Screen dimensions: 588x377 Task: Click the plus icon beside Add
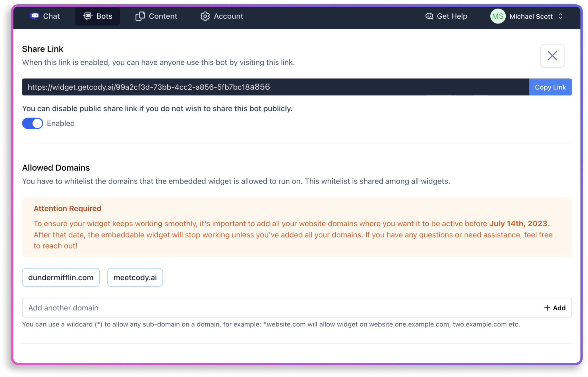coord(547,308)
